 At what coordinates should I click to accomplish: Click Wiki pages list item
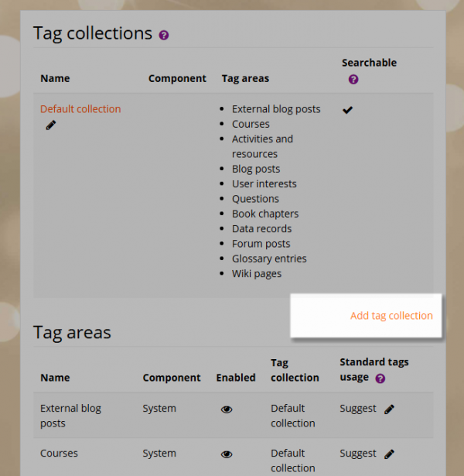(x=257, y=274)
